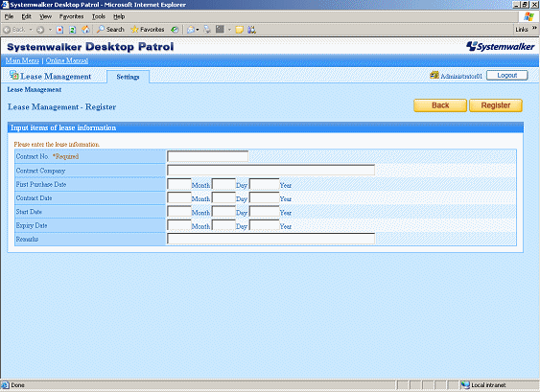540x392 pixels.
Task: Click the yellow Back button
Action: [x=440, y=105]
